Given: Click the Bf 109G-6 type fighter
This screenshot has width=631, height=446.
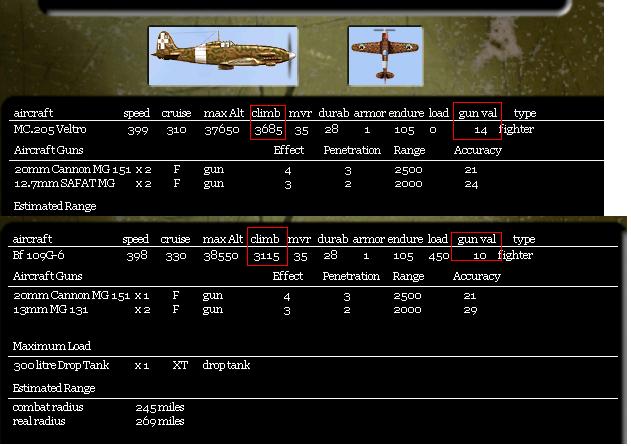Looking at the screenshot, I should coord(515,255).
